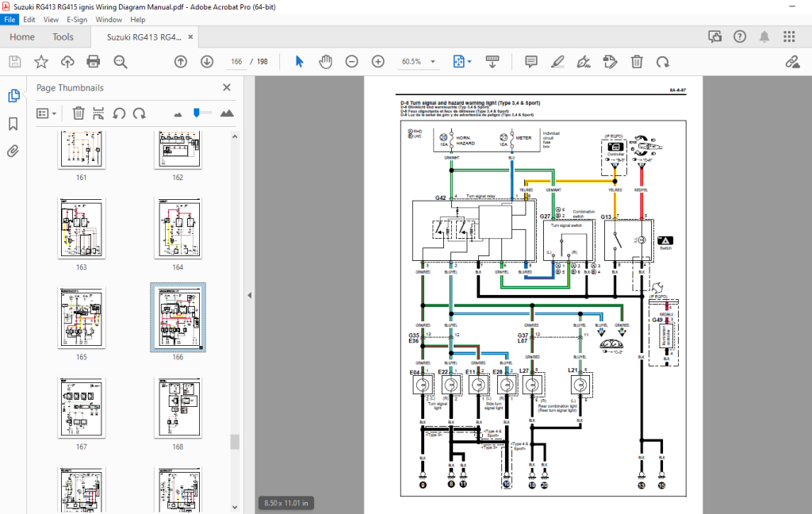Open the Attachments paperclip panel
This screenshot has width=812, height=514.
coord(13,151)
